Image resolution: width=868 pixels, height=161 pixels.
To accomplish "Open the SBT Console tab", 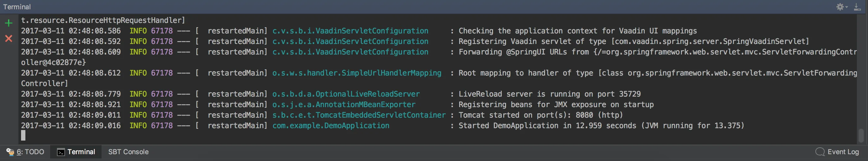I will coord(128,152).
